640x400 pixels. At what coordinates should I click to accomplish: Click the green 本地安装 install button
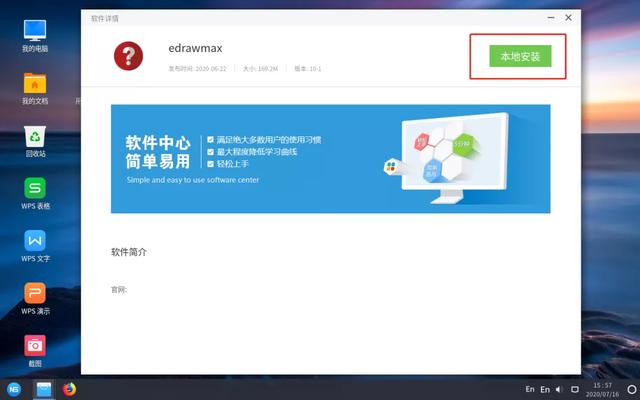coord(520,56)
